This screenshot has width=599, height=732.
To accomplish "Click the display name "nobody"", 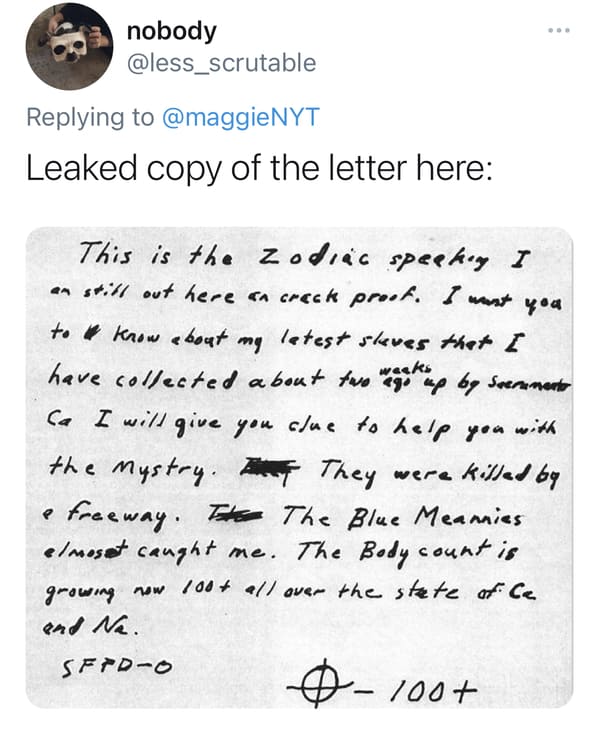I will pyautogui.click(x=172, y=31).
